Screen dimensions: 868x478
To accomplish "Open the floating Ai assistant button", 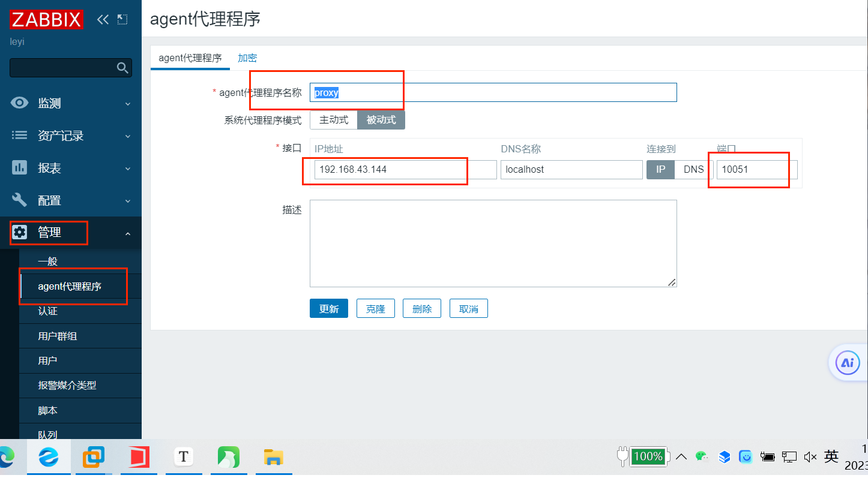I will pos(847,363).
